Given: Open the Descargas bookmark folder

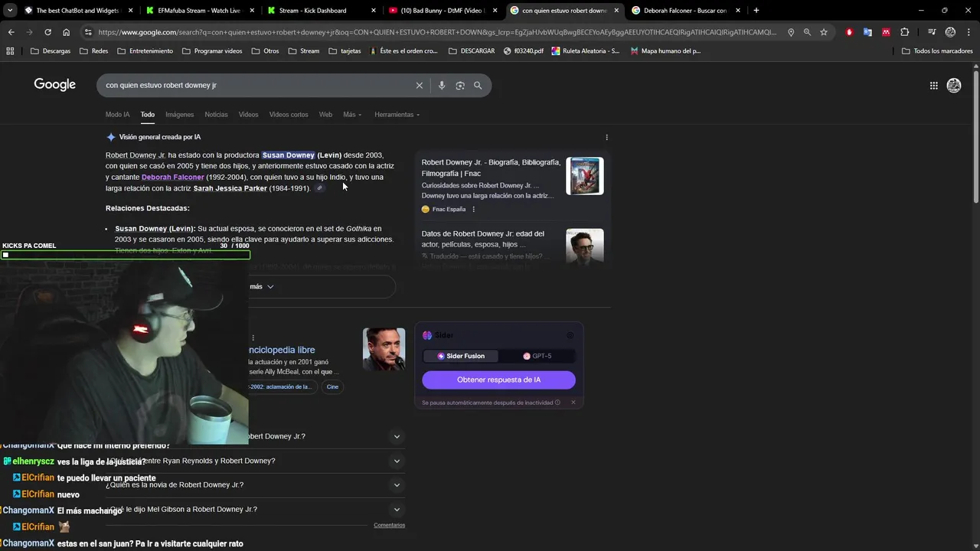Looking at the screenshot, I should [51, 51].
